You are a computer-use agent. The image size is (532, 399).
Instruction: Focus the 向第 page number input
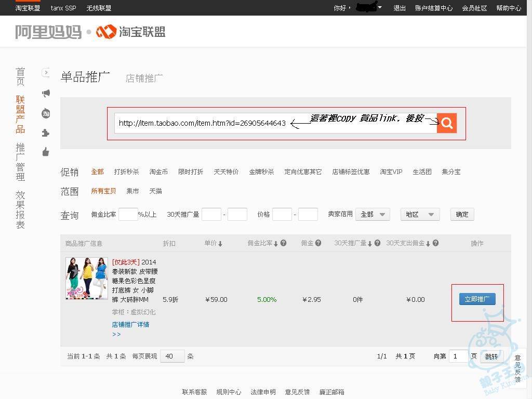point(458,356)
